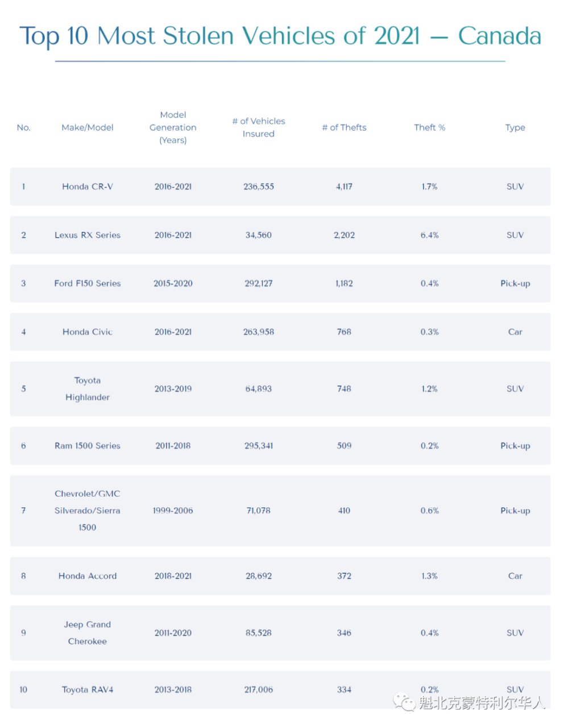This screenshot has height=728, width=564.
Task: Click the Honda Accord cell
Action: click(88, 576)
